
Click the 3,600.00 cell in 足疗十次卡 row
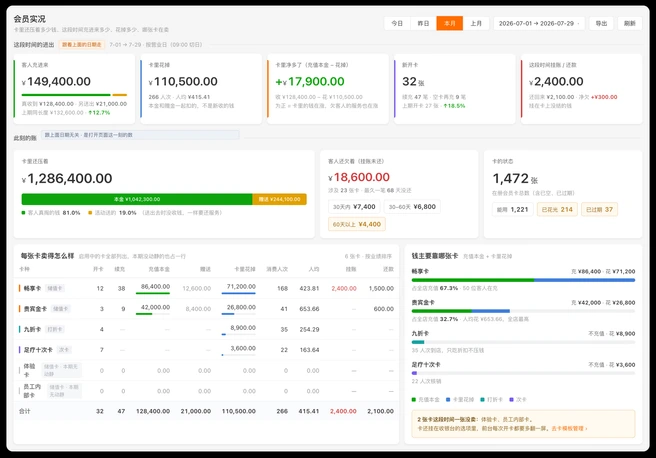pyautogui.click(x=243, y=348)
